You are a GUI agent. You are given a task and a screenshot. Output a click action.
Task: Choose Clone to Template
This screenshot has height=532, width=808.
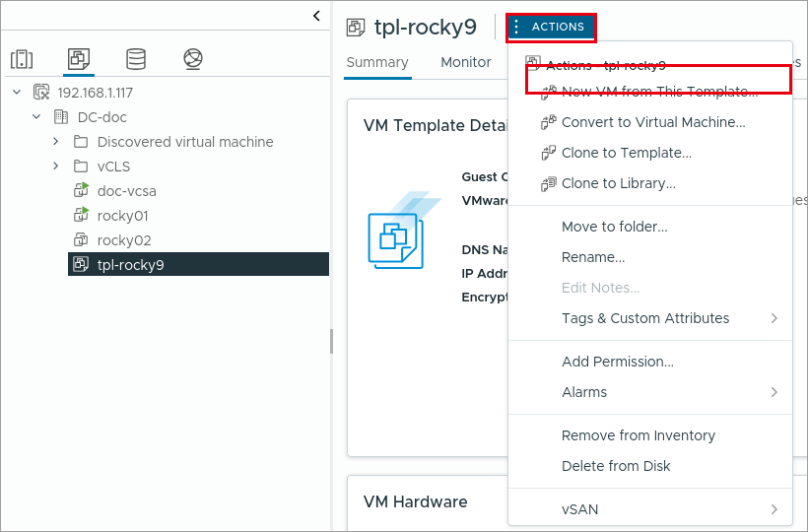point(649,153)
